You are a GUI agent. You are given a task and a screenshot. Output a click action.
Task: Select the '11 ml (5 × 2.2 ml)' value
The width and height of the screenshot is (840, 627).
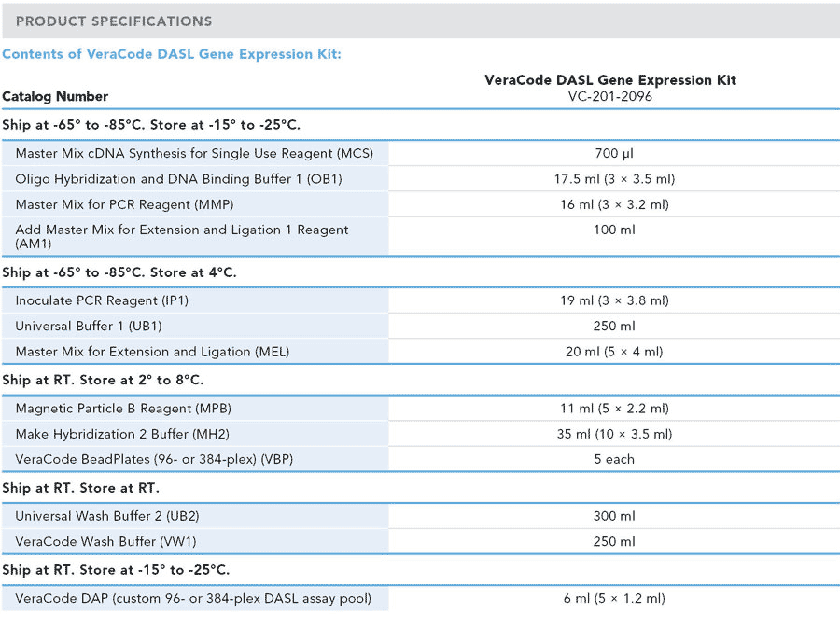(614, 409)
